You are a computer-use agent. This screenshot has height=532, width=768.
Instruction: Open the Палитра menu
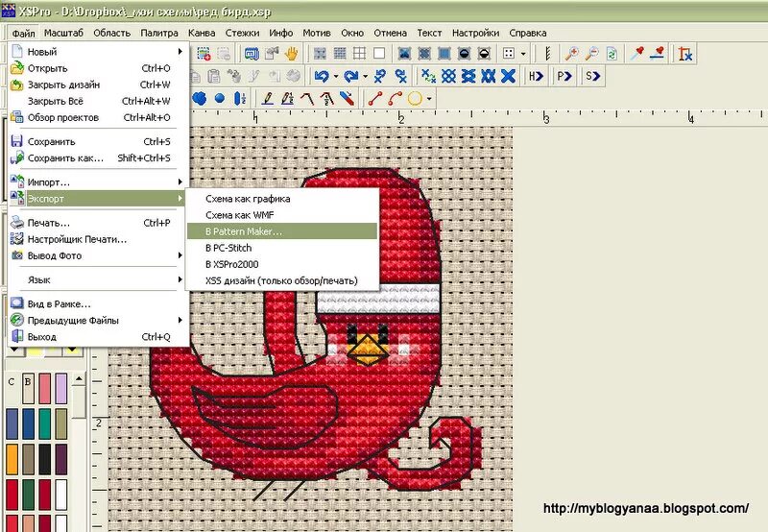click(x=159, y=33)
